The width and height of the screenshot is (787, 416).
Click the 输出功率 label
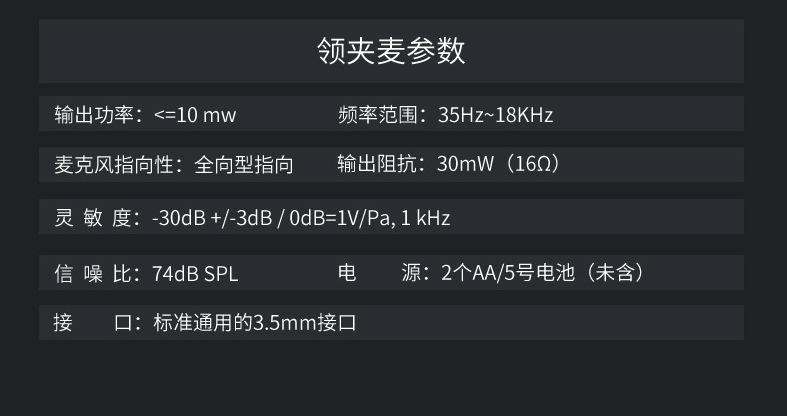pos(94,115)
